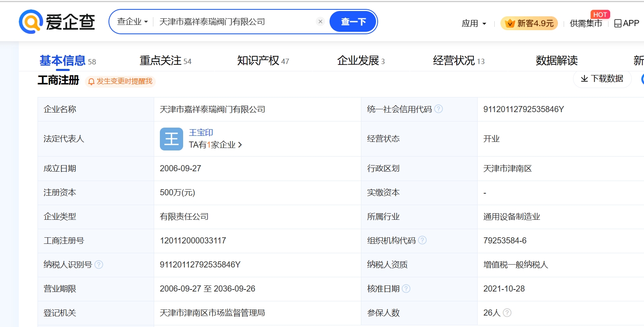Click the 天津市津南区市场监督管理局 registration authority

(212, 313)
